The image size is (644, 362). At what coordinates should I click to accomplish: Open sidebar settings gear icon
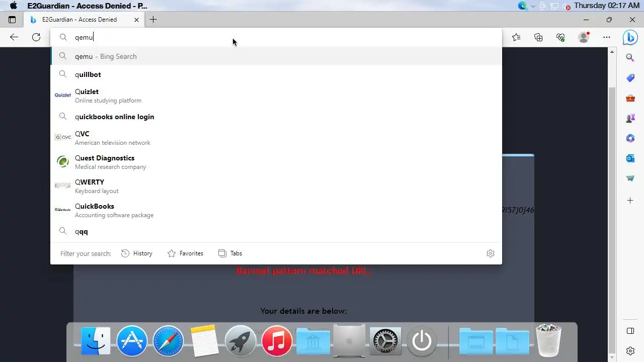[630, 351]
